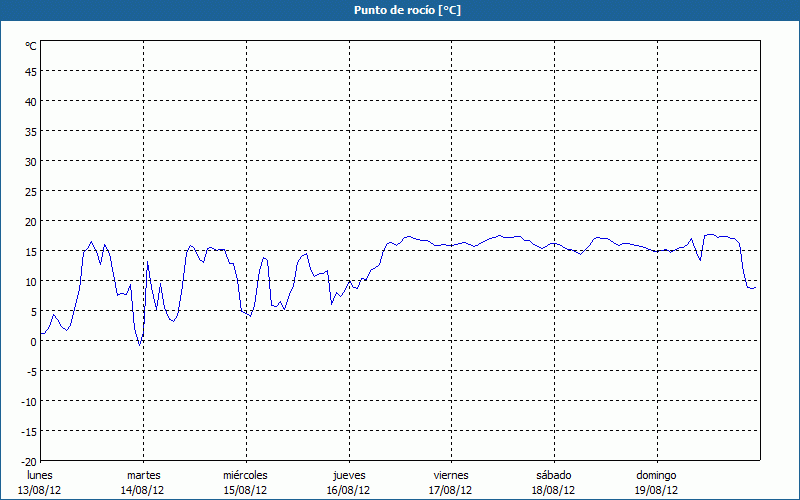Select the 0 label on the y-axis
Image resolution: width=800 pixels, height=500 pixels.
(x=33, y=341)
